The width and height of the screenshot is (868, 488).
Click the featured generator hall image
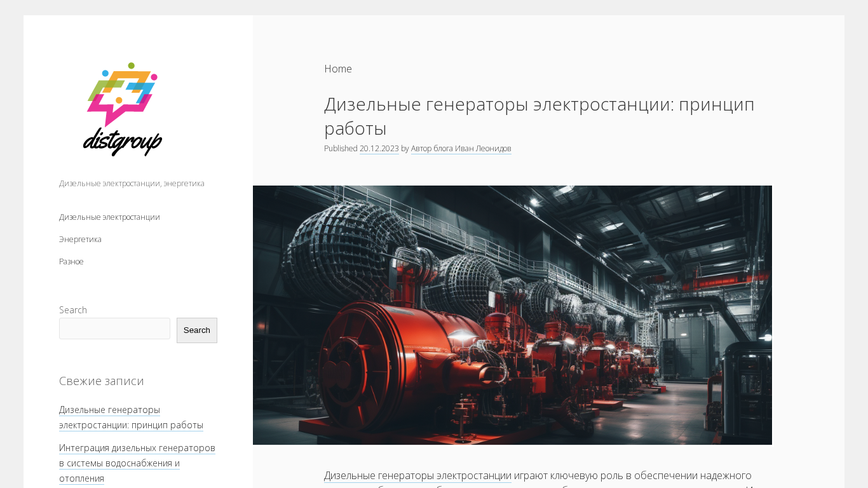512,315
